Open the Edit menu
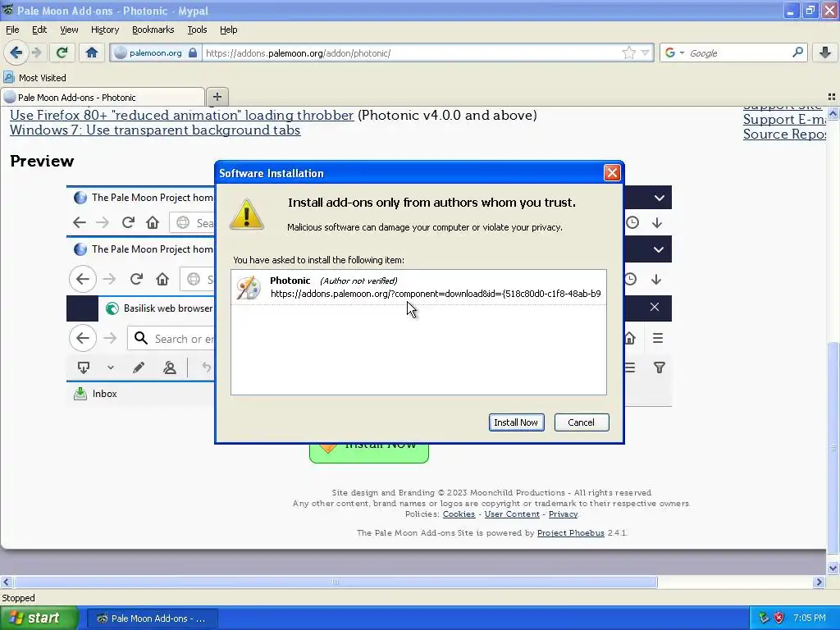840x630 pixels. [x=39, y=30]
